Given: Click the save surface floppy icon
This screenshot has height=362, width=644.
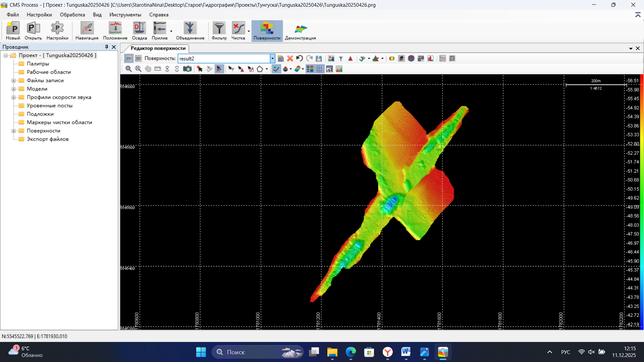Looking at the screenshot, I should pyautogui.click(x=319, y=59).
